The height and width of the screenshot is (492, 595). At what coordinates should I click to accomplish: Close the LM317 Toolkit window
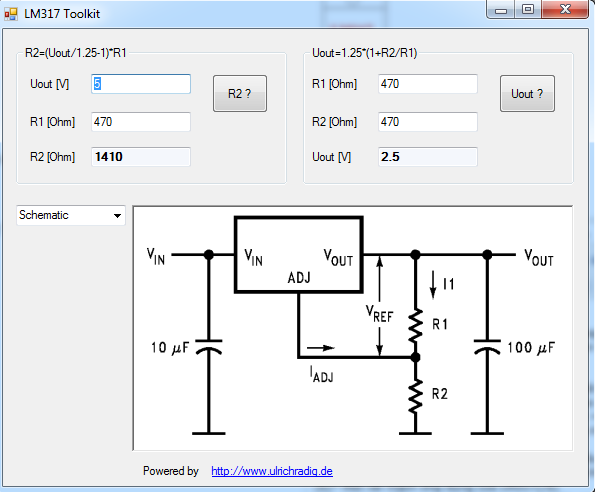click(x=565, y=9)
